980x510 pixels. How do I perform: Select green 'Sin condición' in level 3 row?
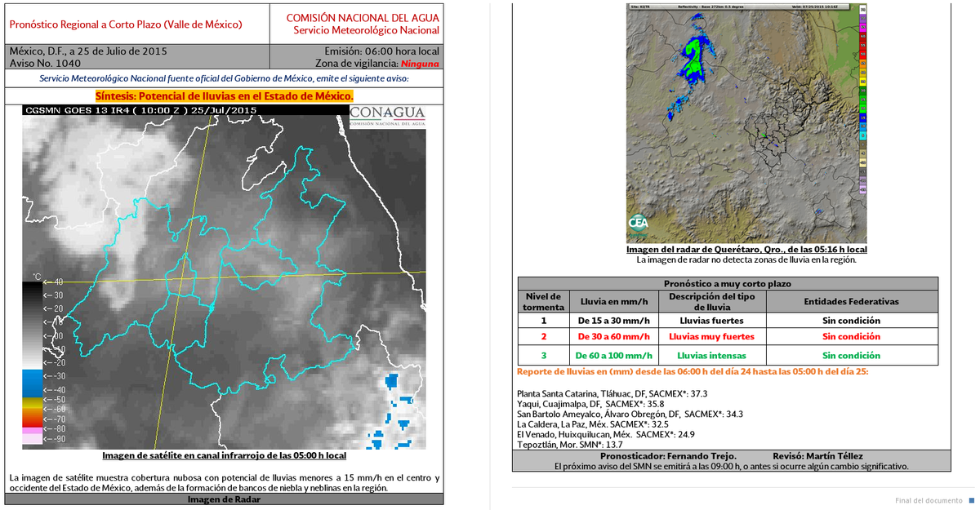click(x=851, y=356)
